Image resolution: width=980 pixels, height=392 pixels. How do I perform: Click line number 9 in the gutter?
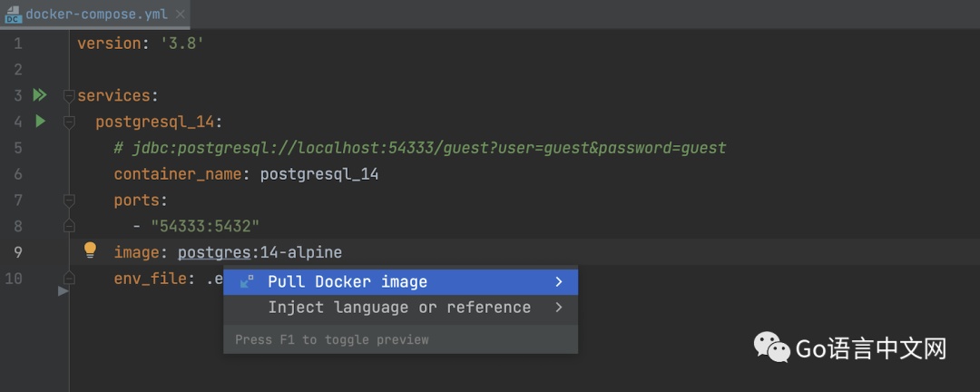[18, 251]
